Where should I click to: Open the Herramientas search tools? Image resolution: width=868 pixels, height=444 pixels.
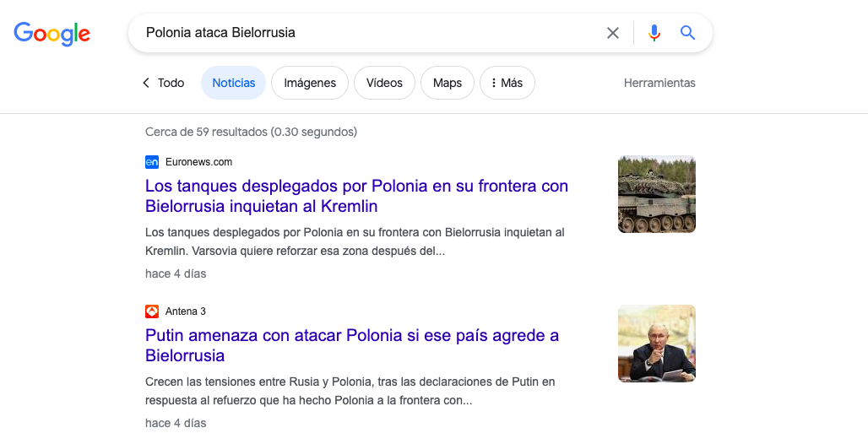click(659, 83)
